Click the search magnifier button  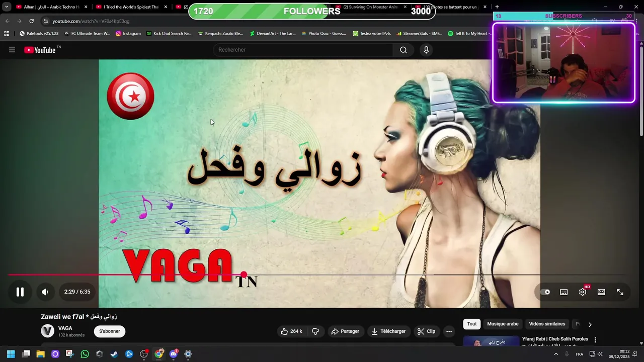point(404,50)
